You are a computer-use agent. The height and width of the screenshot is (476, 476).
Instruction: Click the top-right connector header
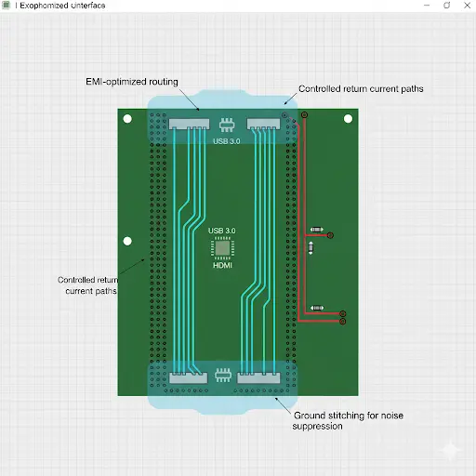[263, 124]
